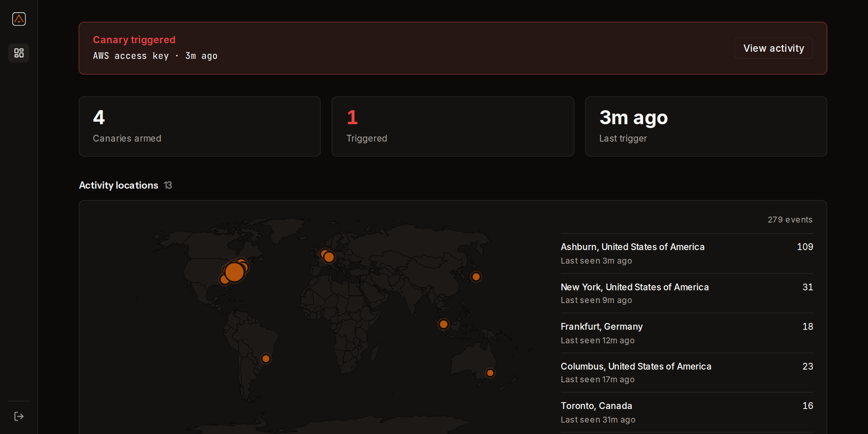Click the Japan map marker
This screenshot has height=434, width=868.
(476, 277)
